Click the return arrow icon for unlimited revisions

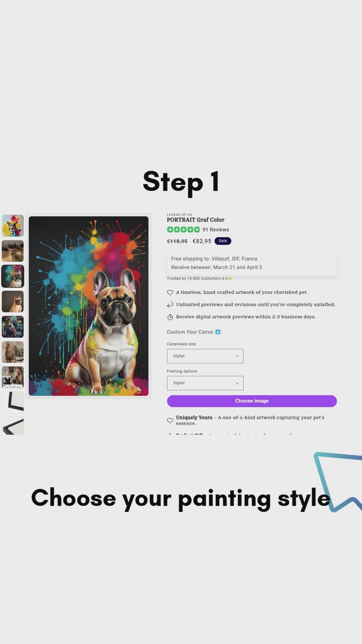170,305
